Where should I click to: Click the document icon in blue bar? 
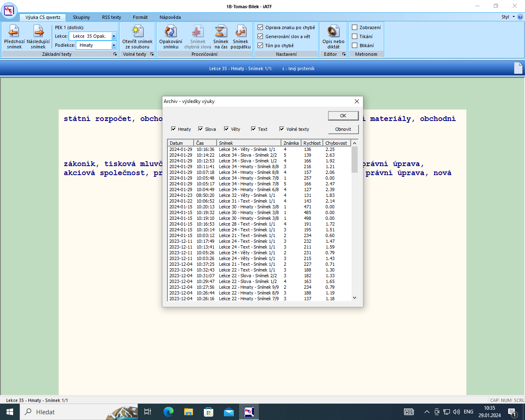point(518,68)
